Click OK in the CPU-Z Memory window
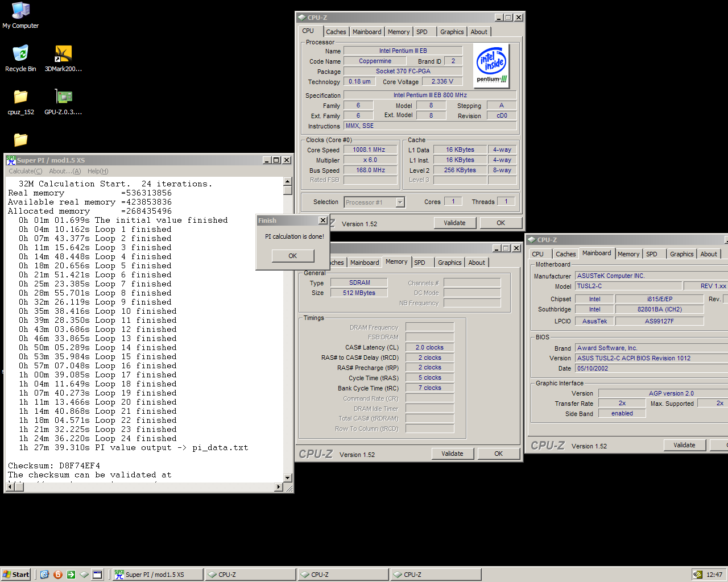Viewport: 728px width, 582px height. (498, 454)
